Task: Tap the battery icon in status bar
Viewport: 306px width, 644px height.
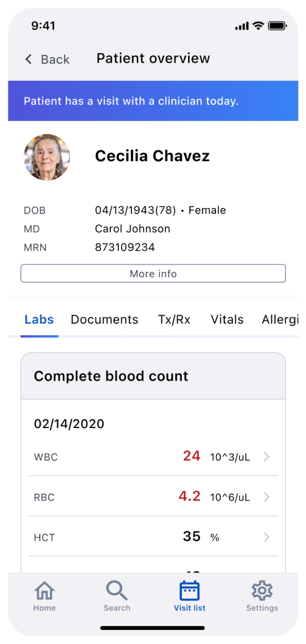Action: pyautogui.click(x=277, y=26)
